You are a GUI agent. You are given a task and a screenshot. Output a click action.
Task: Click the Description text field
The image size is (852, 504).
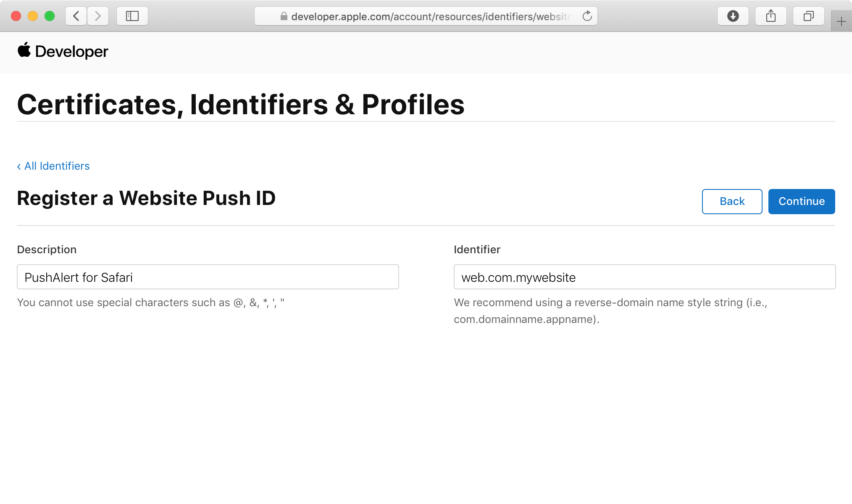(x=208, y=277)
